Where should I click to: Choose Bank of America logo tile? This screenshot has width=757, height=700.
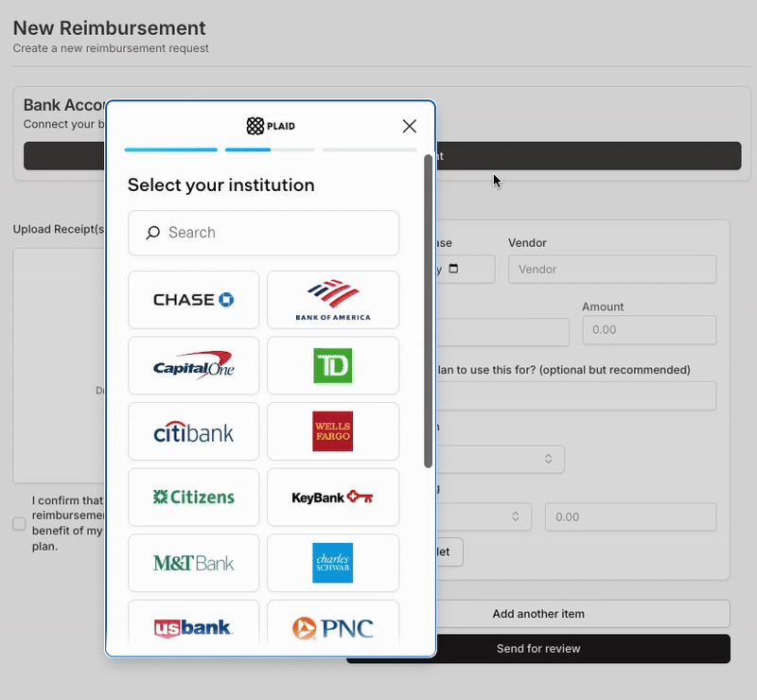click(333, 300)
